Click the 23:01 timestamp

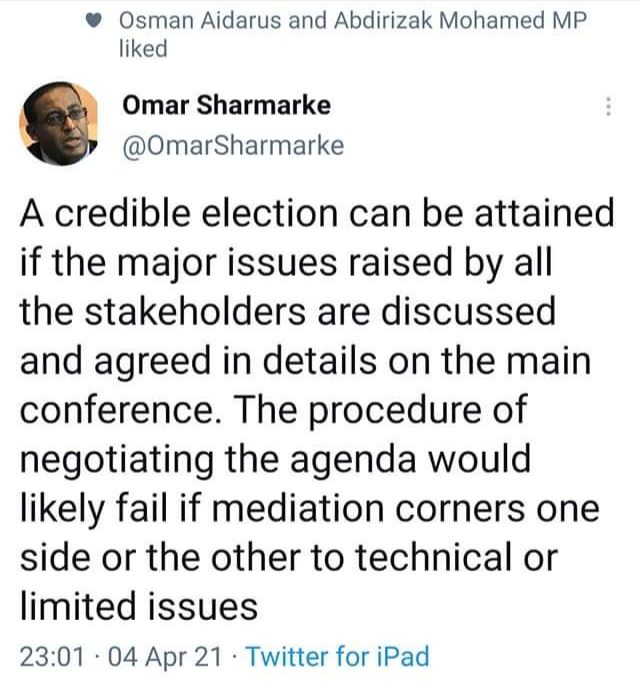pyautogui.click(x=52, y=656)
